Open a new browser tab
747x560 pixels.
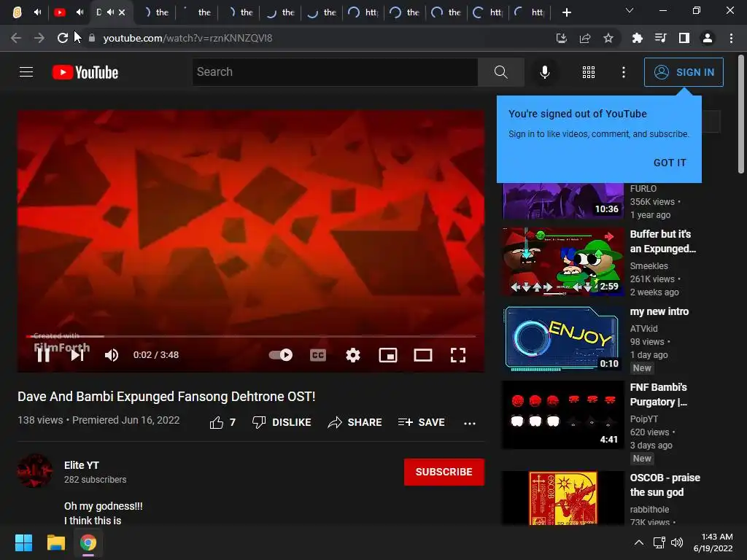(x=566, y=12)
